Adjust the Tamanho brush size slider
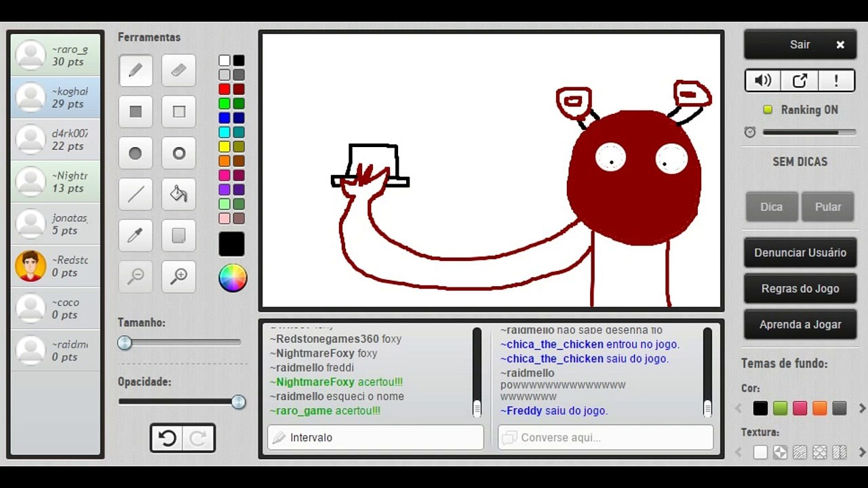 pyautogui.click(x=125, y=343)
